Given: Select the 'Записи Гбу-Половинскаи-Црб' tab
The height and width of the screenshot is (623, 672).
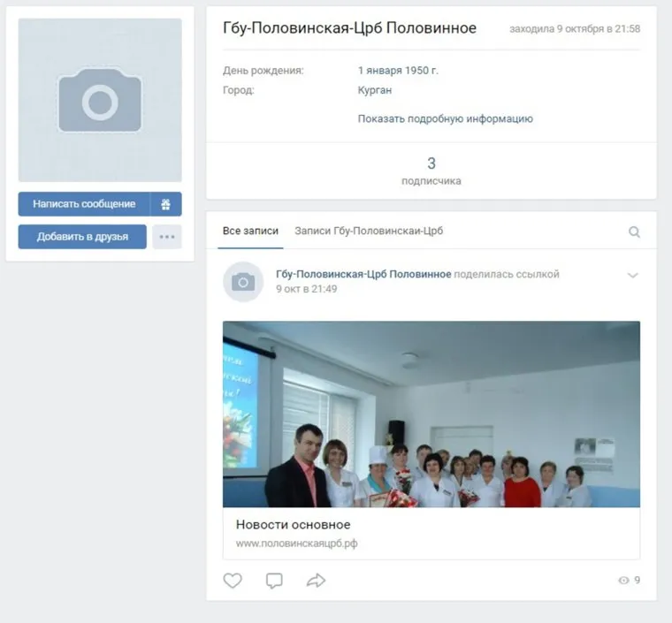Looking at the screenshot, I should point(369,232).
